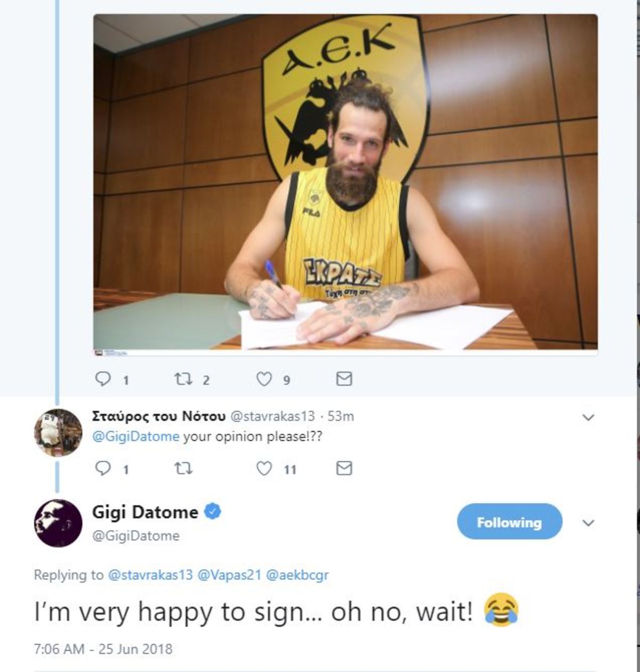
Task: Retweet stavrakas13's opinion tweet
Action: (183, 469)
